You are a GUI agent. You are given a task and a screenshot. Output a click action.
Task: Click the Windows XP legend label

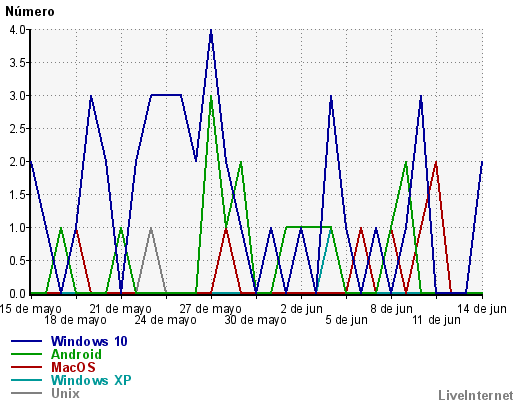point(91,380)
